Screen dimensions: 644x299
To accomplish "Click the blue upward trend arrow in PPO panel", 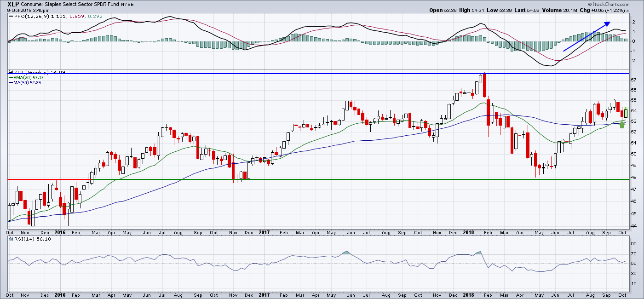I will point(586,36).
